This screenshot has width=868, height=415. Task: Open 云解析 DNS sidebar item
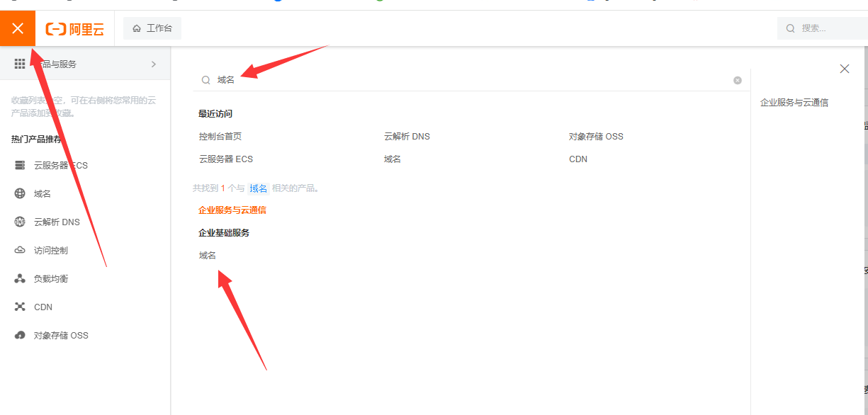(57, 222)
